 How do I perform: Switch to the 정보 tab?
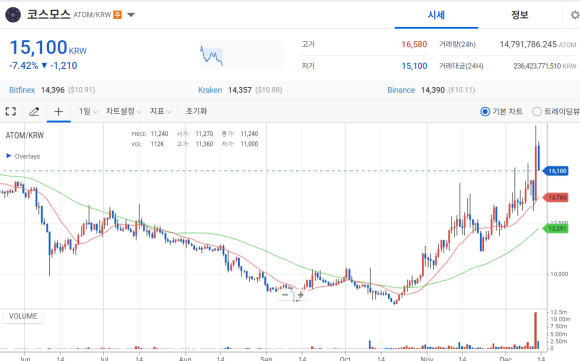click(520, 15)
